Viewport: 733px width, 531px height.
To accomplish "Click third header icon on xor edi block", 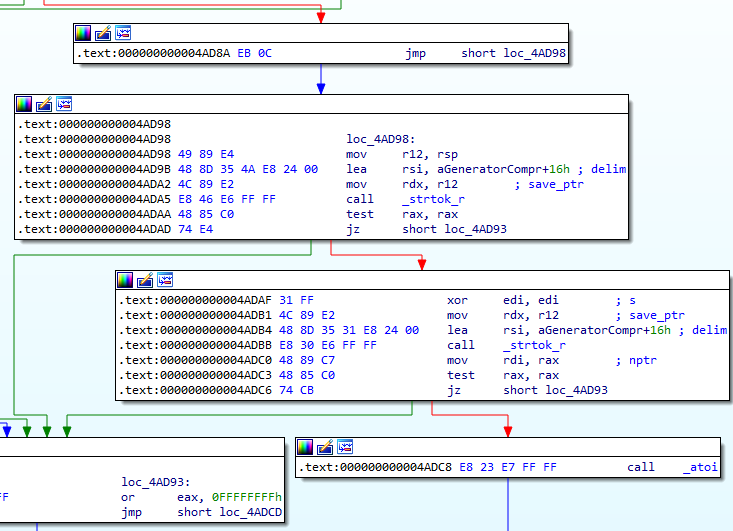I will coord(165,279).
